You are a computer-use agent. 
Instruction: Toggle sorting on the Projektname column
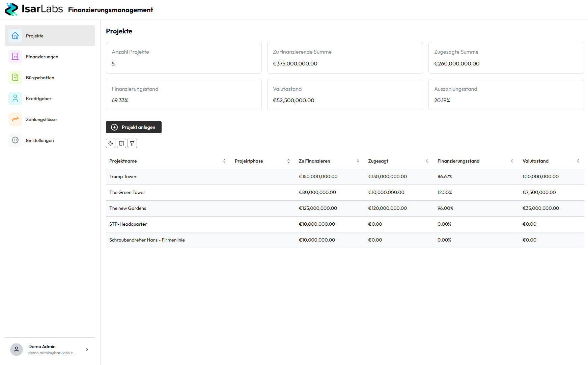point(224,161)
